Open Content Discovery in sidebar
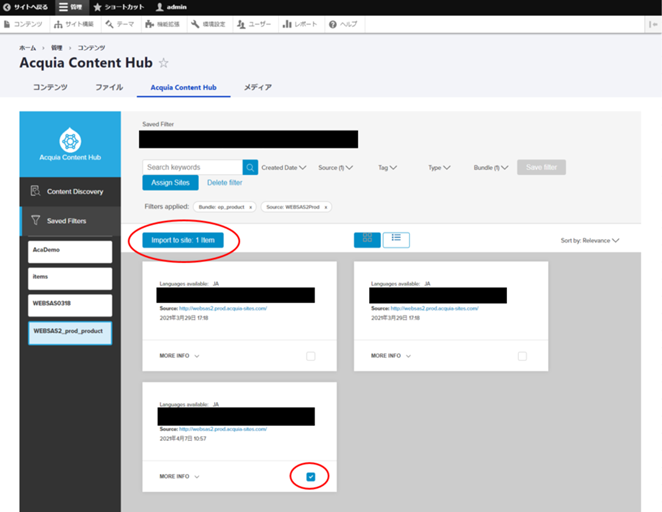This screenshot has width=662, height=512. pyautogui.click(x=70, y=192)
